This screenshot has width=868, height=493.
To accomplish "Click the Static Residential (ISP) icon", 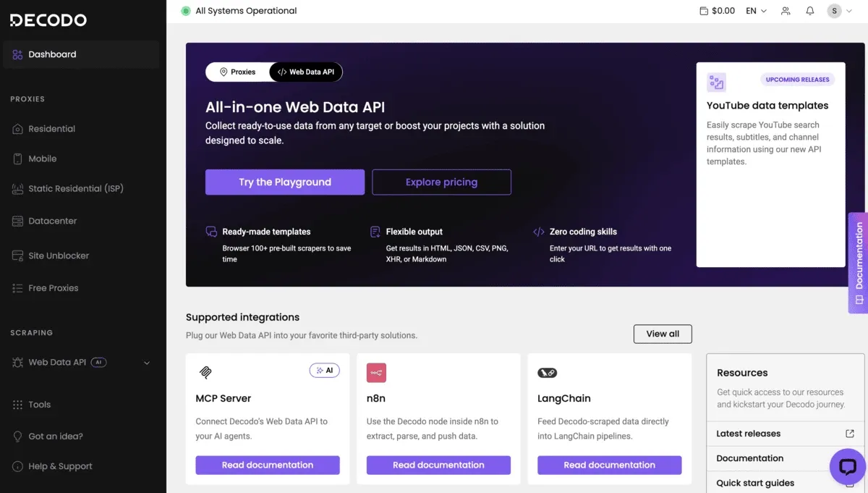I will [x=18, y=189].
